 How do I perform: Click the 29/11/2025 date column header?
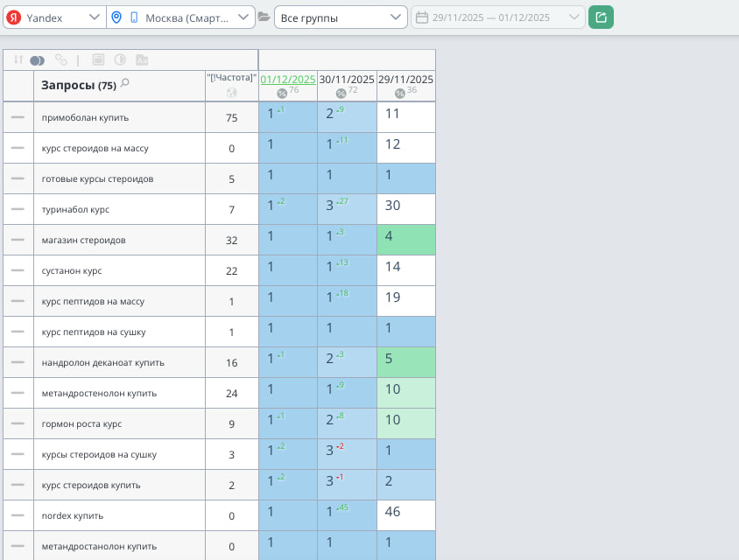tap(405, 79)
